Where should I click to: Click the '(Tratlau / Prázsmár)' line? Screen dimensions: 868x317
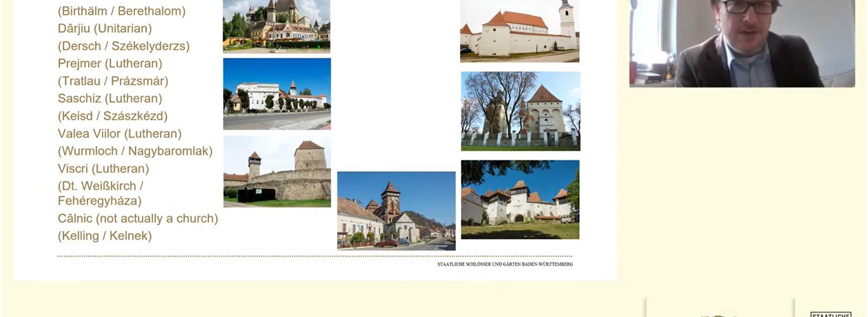coord(113,81)
